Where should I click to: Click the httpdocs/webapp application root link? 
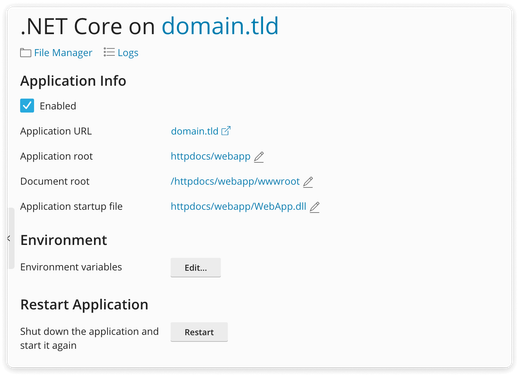(x=210, y=156)
